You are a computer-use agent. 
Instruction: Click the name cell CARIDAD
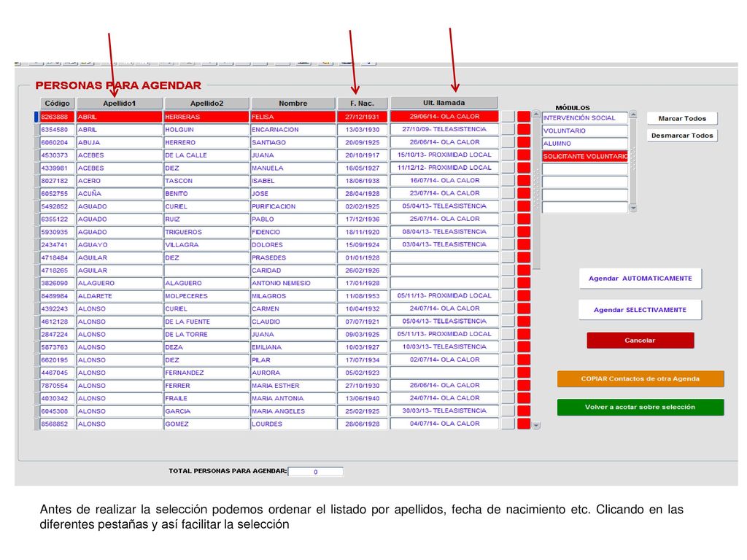tap(293, 271)
